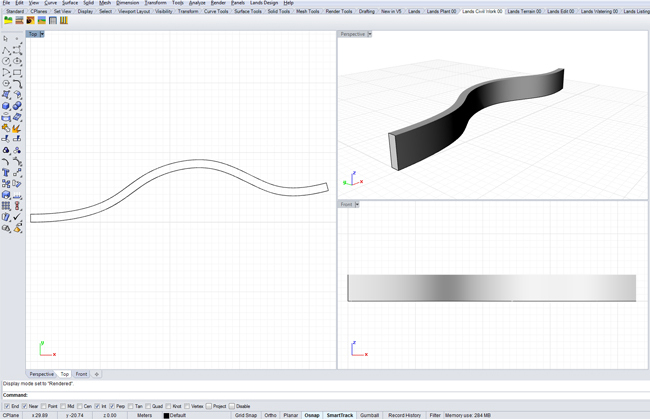Toggle Grid Snap in status bar
This screenshot has height=419, width=650.
pos(245,415)
